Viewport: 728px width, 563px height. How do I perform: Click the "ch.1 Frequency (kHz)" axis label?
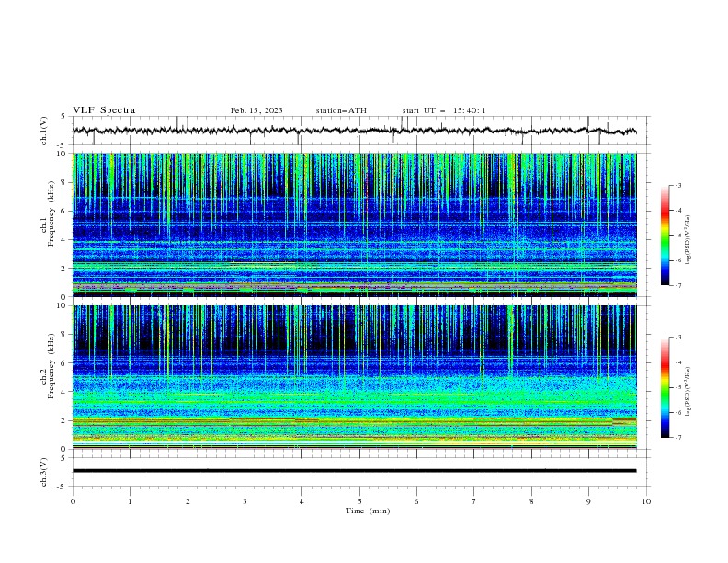[48, 224]
